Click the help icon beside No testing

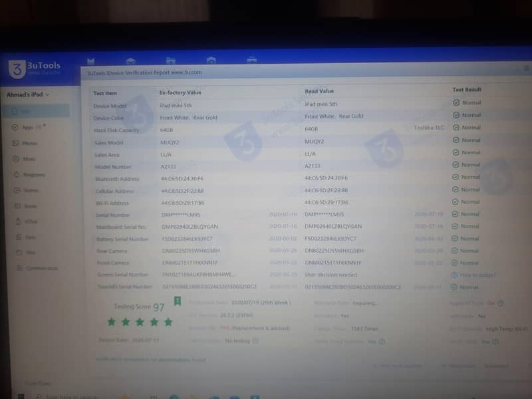click(256, 341)
